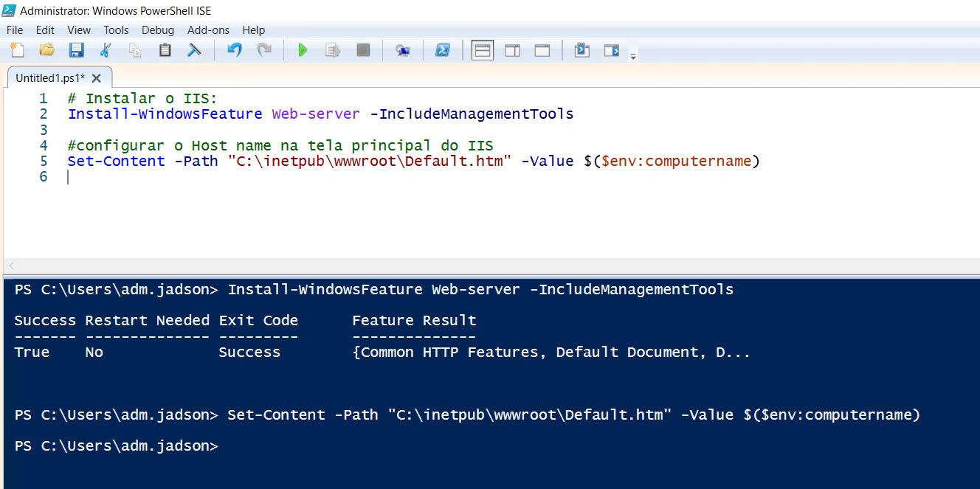This screenshot has height=489, width=980.
Task: Open the New Remote PowerShell Tab icon
Action: pyautogui.click(x=402, y=50)
